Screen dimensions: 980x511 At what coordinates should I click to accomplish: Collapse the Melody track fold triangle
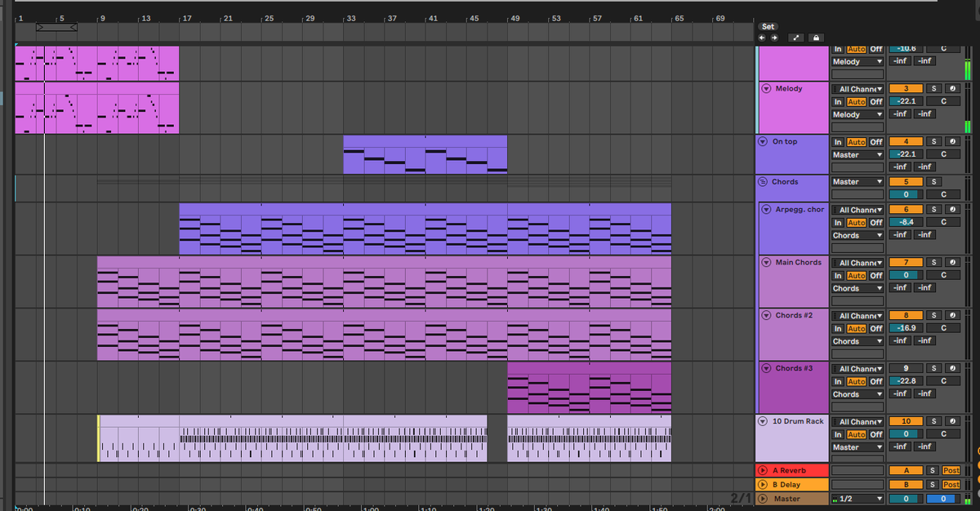pos(766,88)
